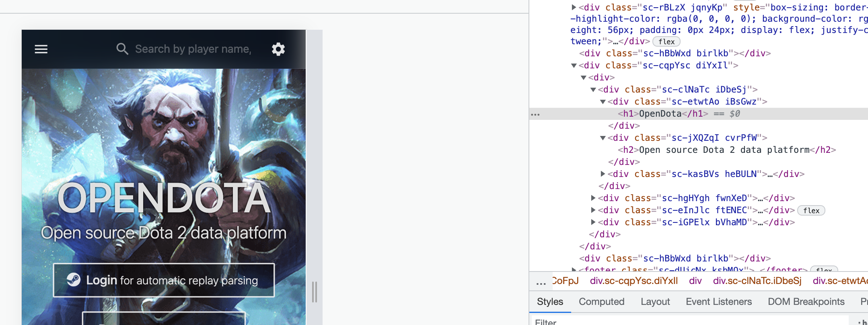The width and height of the screenshot is (868, 325).
Task: Collapse the sc-etwtAo iBsGwz div node
Action: [x=603, y=101]
